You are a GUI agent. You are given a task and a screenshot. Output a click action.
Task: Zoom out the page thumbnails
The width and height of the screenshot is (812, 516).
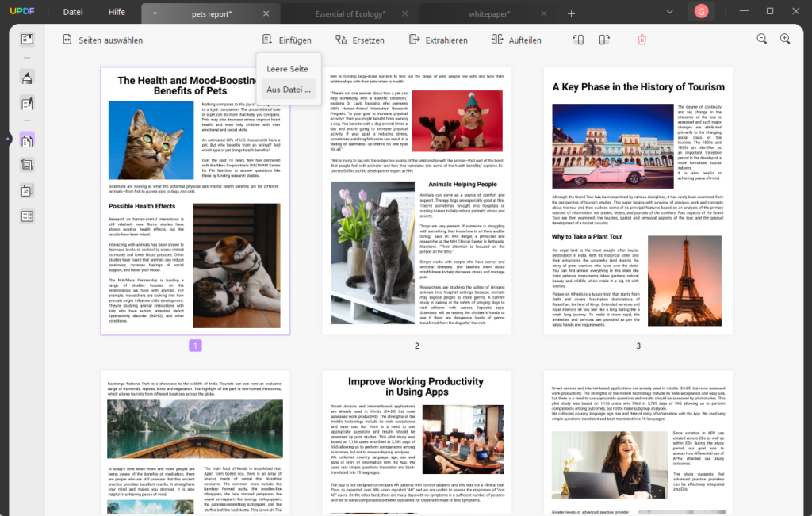point(761,40)
